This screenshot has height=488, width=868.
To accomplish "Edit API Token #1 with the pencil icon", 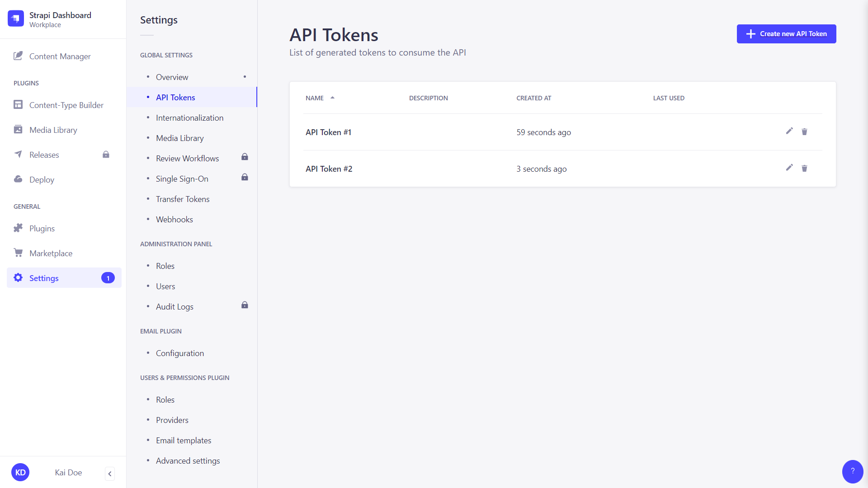I will 789,131.
